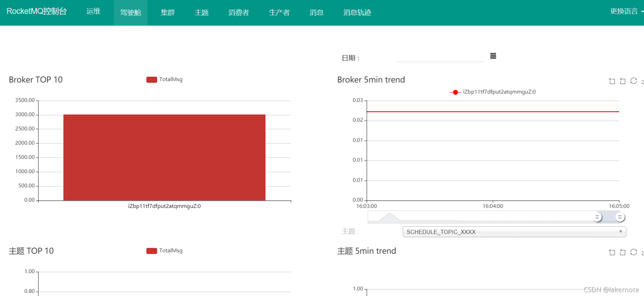Click the 3000.00 y-axis label
644x296 pixels.
25,114
